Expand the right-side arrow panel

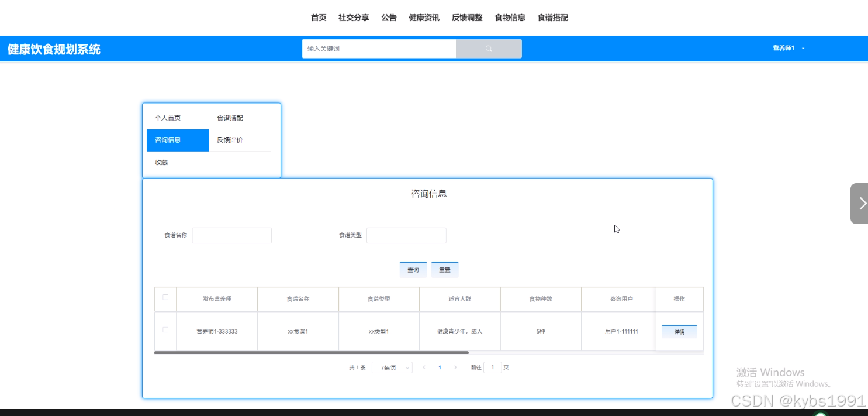coord(859,204)
